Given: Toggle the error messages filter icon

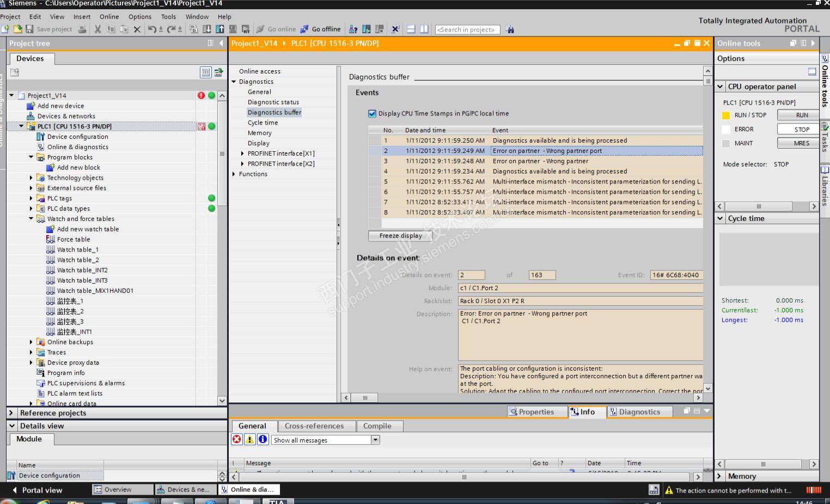Looking at the screenshot, I should [x=237, y=440].
